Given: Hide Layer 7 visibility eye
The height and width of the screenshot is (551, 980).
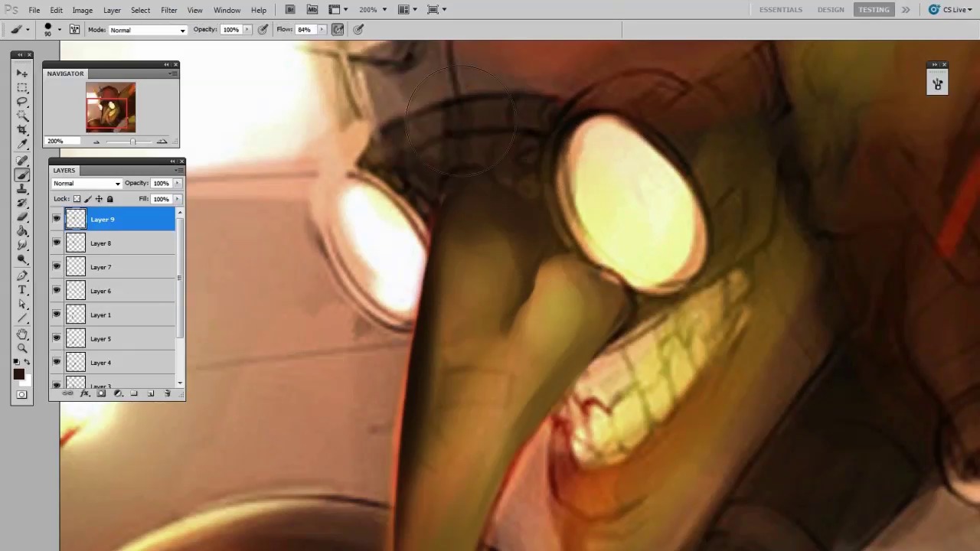Looking at the screenshot, I should click(57, 266).
